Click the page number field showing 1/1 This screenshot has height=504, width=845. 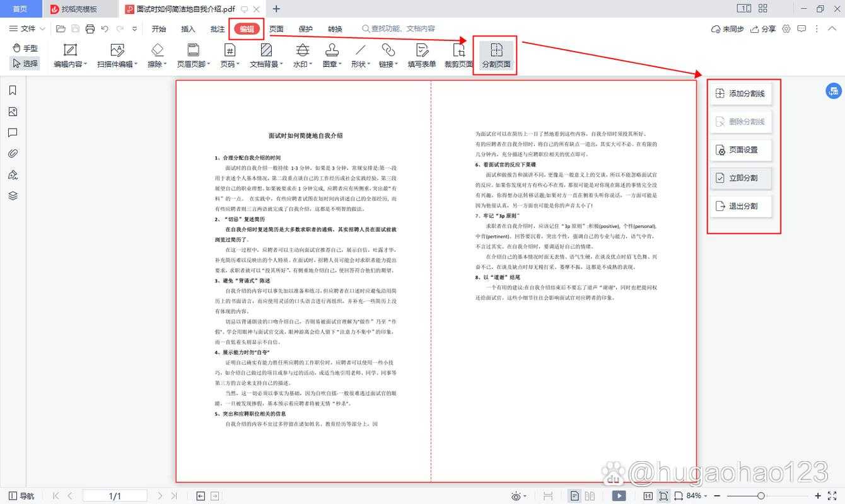pos(115,496)
